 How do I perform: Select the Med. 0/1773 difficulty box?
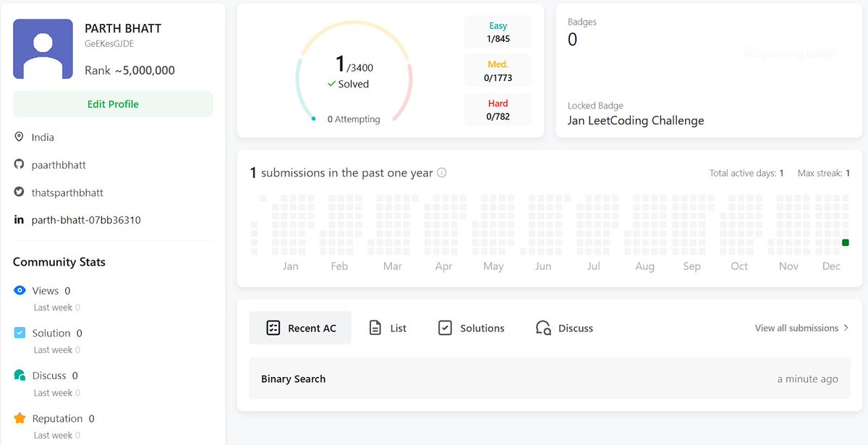click(498, 71)
